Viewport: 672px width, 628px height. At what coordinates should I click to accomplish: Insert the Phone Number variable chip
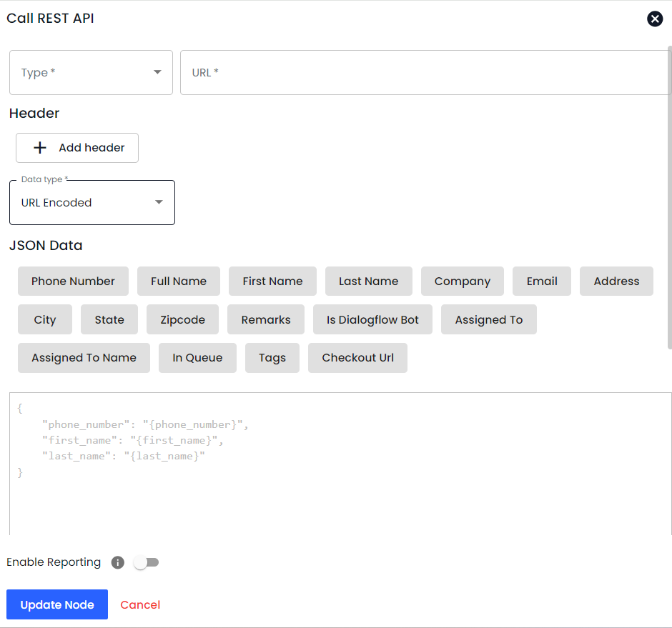click(73, 281)
